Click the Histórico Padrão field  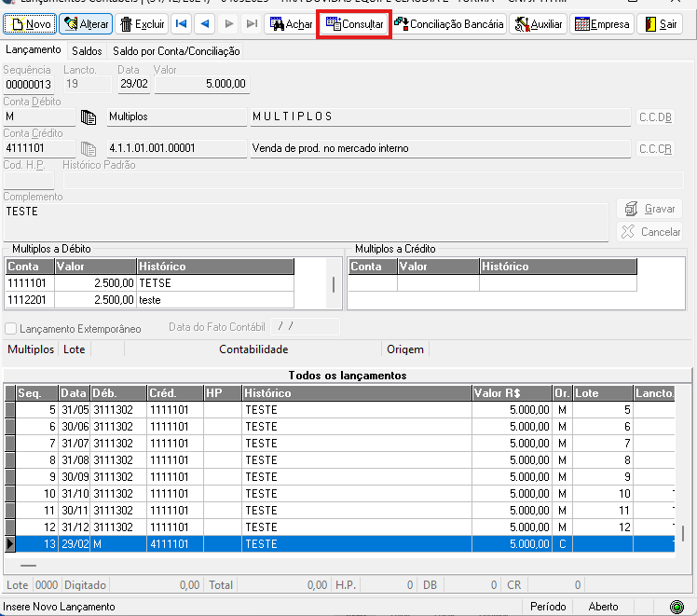point(373,181)
